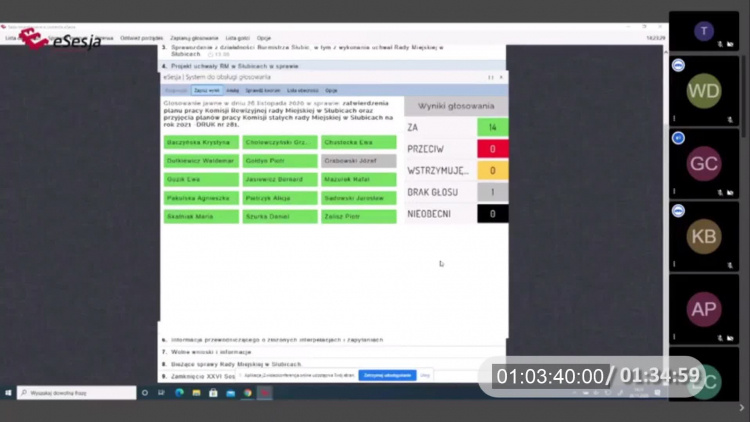750x422 pixels.
Task: Click councillor Grabowski Józef vote tile
Action: tap(359, 161)
